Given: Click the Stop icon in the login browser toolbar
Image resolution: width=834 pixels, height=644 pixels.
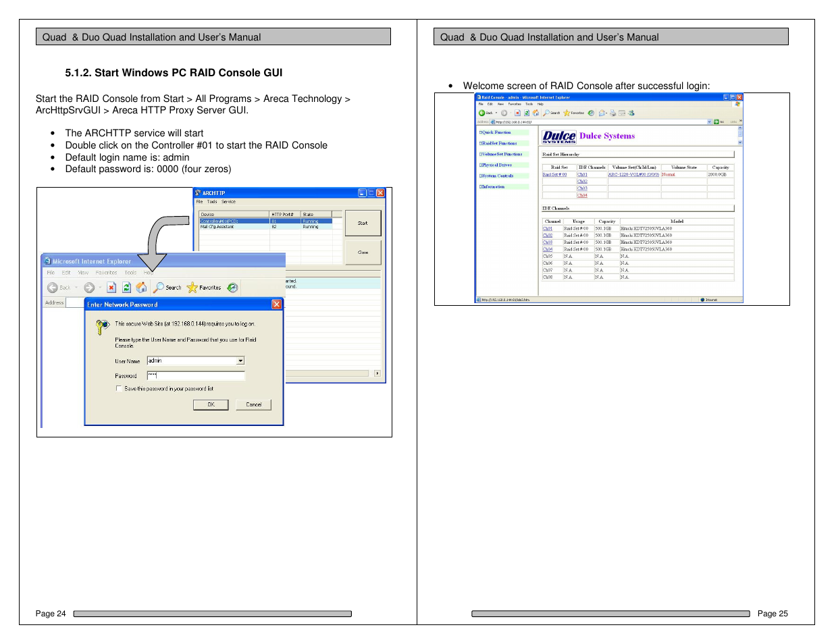Looking at the screenshot, I should [x=111, y=288].
